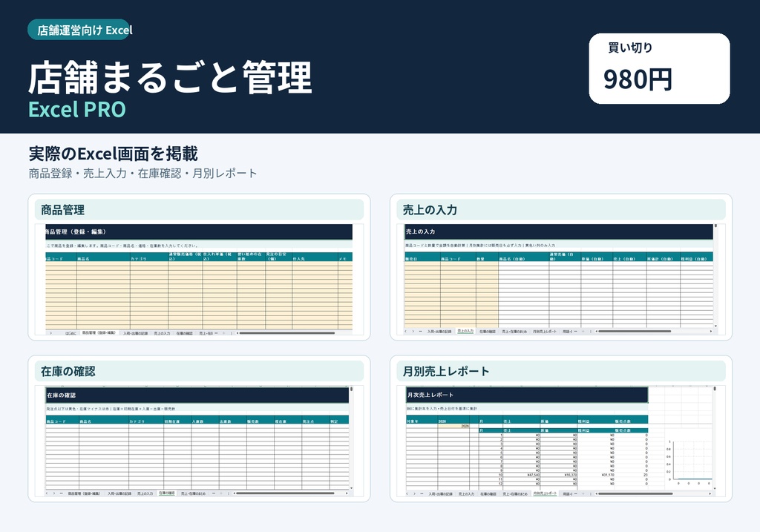Select 在庫の確認 tab in 在庫の確認 screenshot
Image resolution: width=760 pixels, height=532 pixels.
tap(167, 493)
